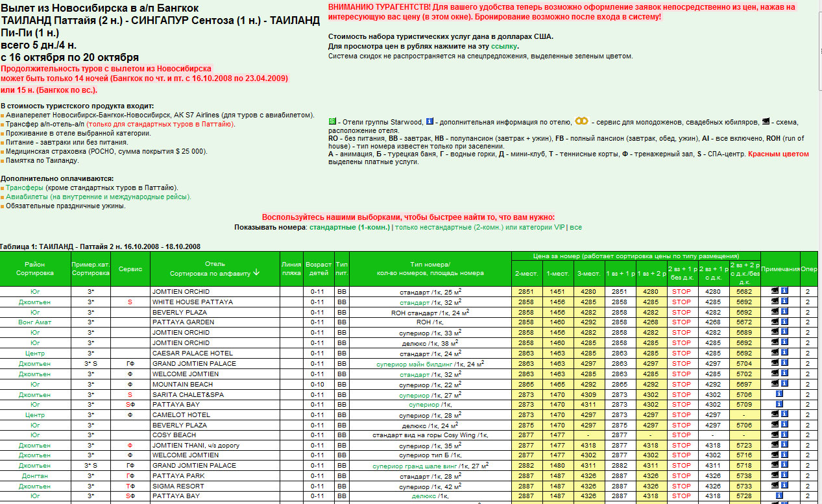
Task: Click district link Вонг Амат
Action: coord(35,322)
